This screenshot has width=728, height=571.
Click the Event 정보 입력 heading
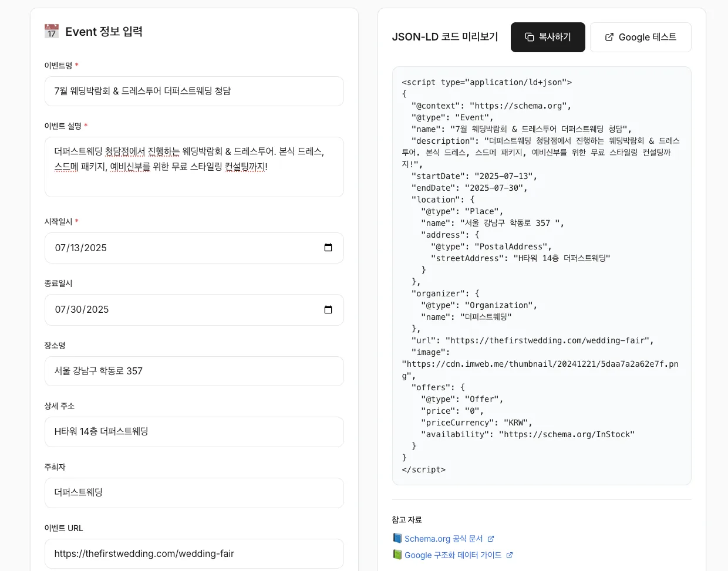[104, 32]
